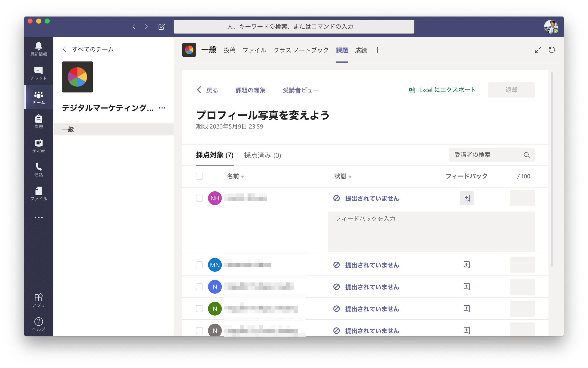Screen dimensions: 588x368
Task: Start a new chat with the compose icon
Action: [161, 27]
